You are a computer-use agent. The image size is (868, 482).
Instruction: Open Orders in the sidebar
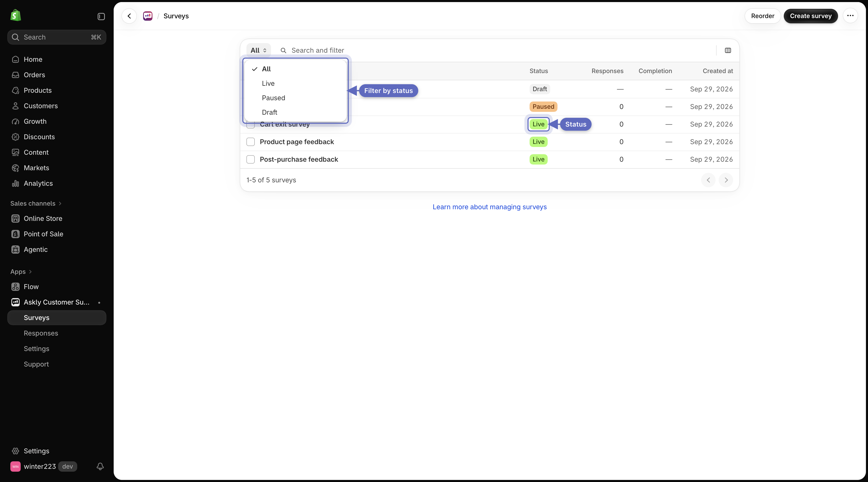click(x=57, y=75)
